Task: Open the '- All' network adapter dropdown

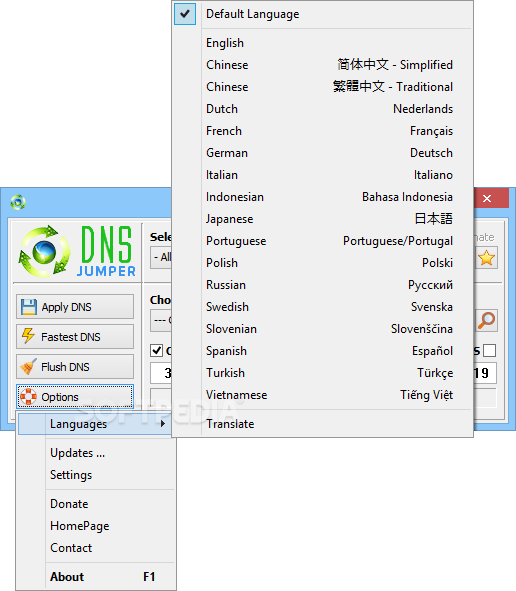Action: (x=161, y=257)
